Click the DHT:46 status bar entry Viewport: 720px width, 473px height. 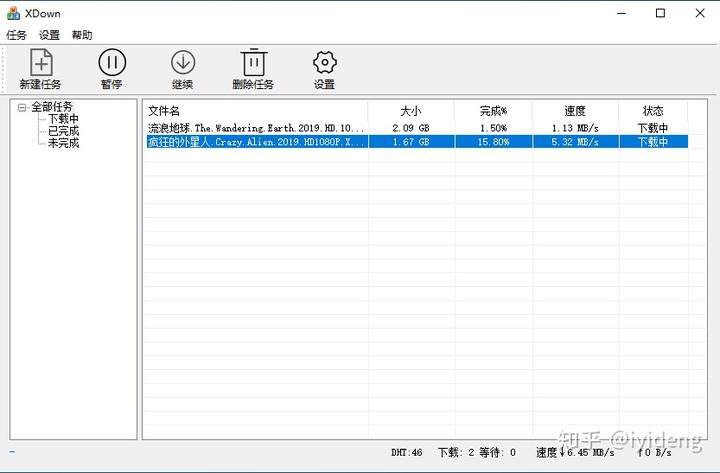[x=406, y=452]
